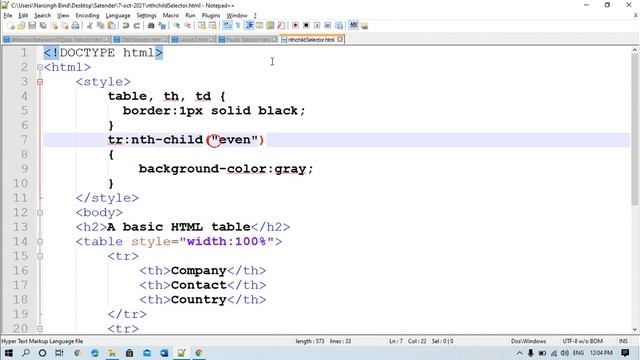Collapse the html block on line 2
This screenshot has height=360, width=640.
click(x=40, y=67)
